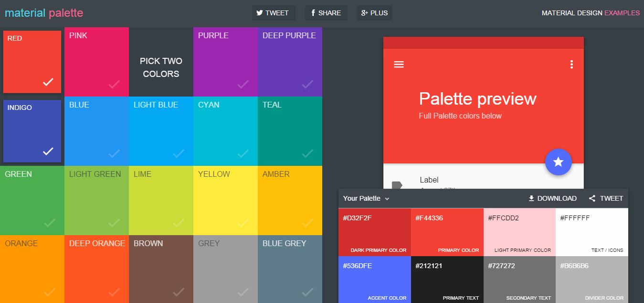Image resolution: width=644 pixels, height=303 pixels.
Task: Click the #536DFE accent color swatch
Action: (375, 280)
